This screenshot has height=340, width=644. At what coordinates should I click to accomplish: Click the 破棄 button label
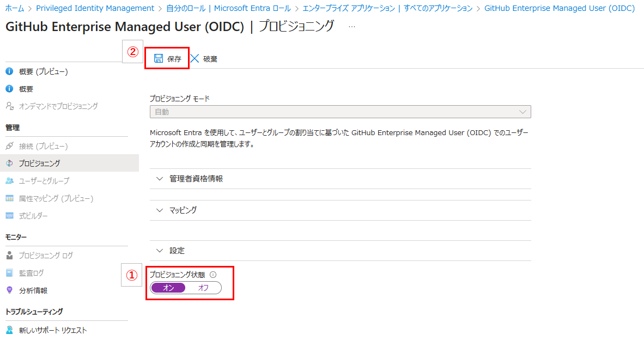tap(210, 59)
